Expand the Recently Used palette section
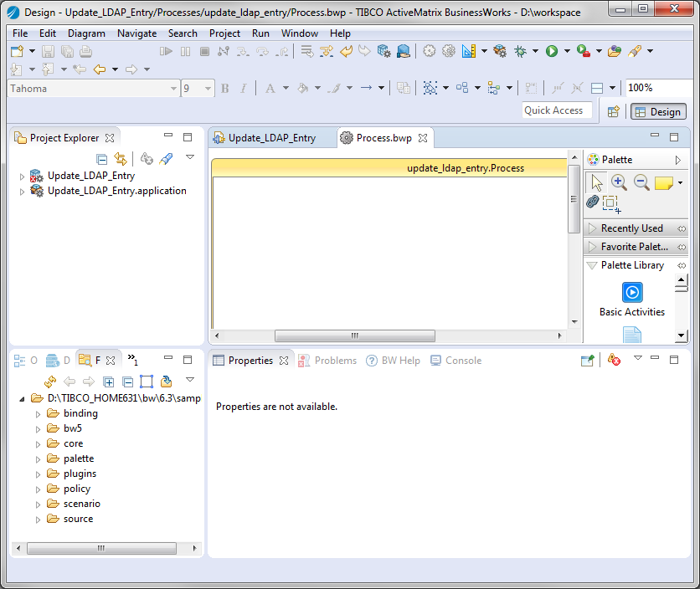This screenshot has width=700, height=589. point(593,228)
